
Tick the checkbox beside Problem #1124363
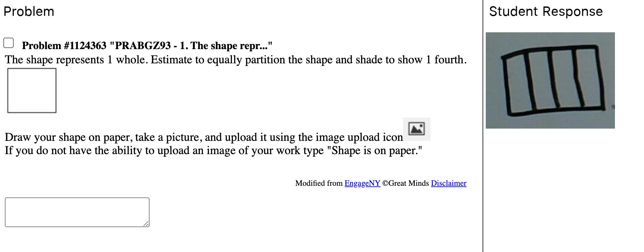point(8,43)
